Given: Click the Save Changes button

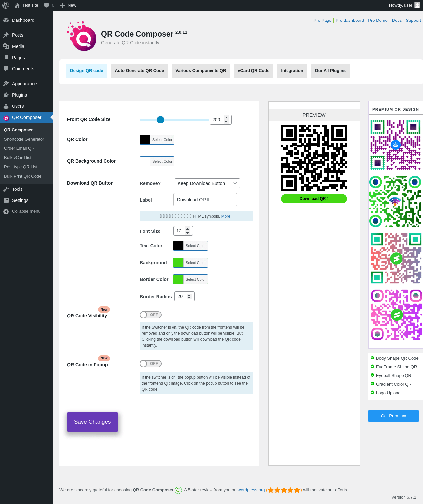Looking at the screenshot, I should point(93,422).
